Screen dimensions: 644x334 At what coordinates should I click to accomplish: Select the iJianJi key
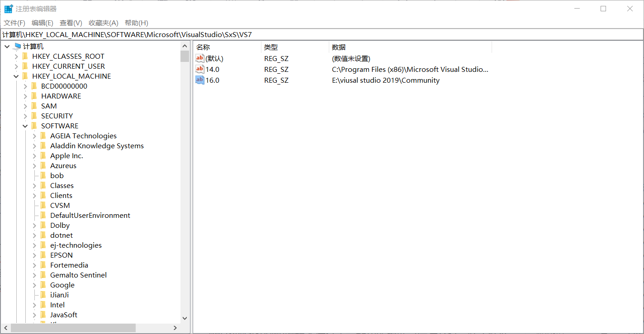click(x=59, y=295)
